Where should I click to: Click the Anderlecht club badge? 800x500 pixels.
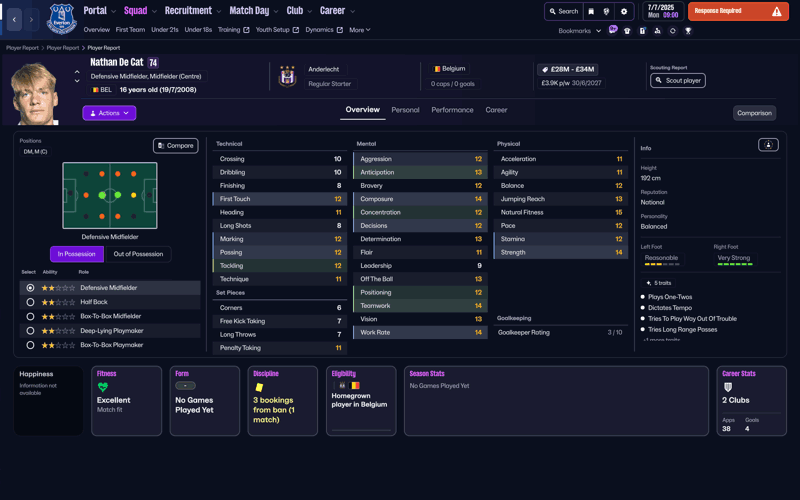point(288,76)
